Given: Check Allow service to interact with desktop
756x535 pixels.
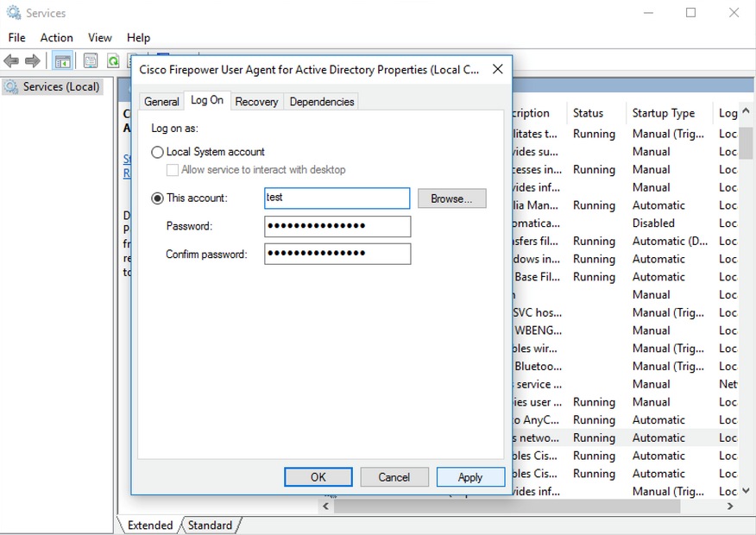Looking at the screenshot, I should 171,170.
